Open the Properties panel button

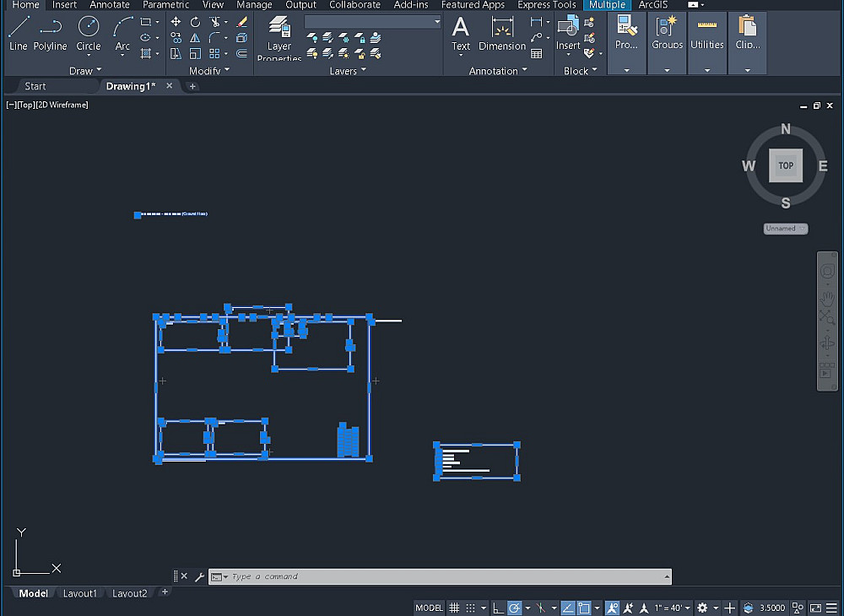(626, 43)
